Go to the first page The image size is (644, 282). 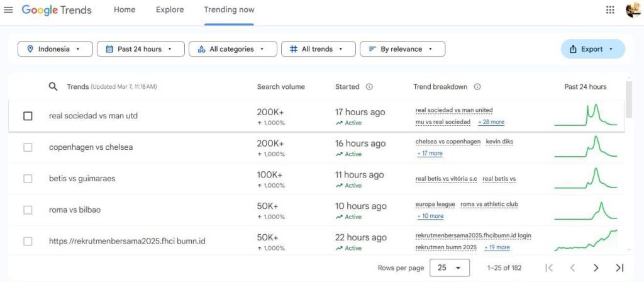548,268
